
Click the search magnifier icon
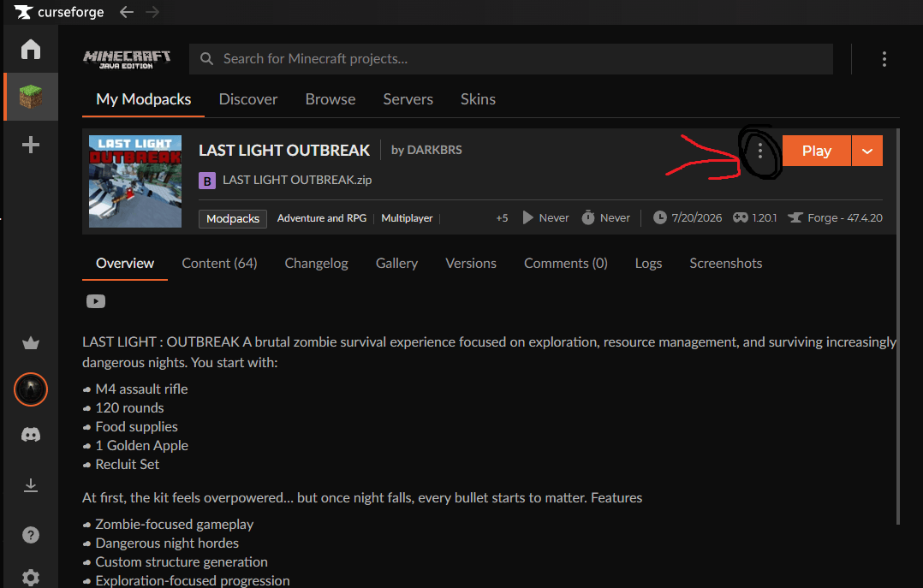(x=206, y=59)
